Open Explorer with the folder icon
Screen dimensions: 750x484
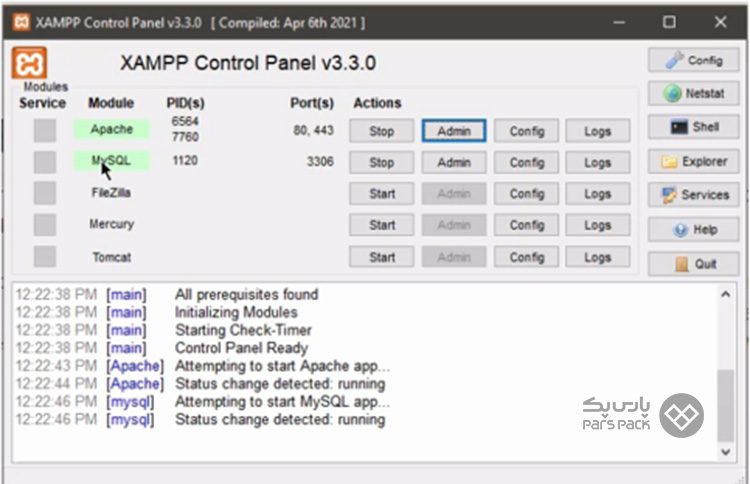pyautogui.click(x=694, y=162)
